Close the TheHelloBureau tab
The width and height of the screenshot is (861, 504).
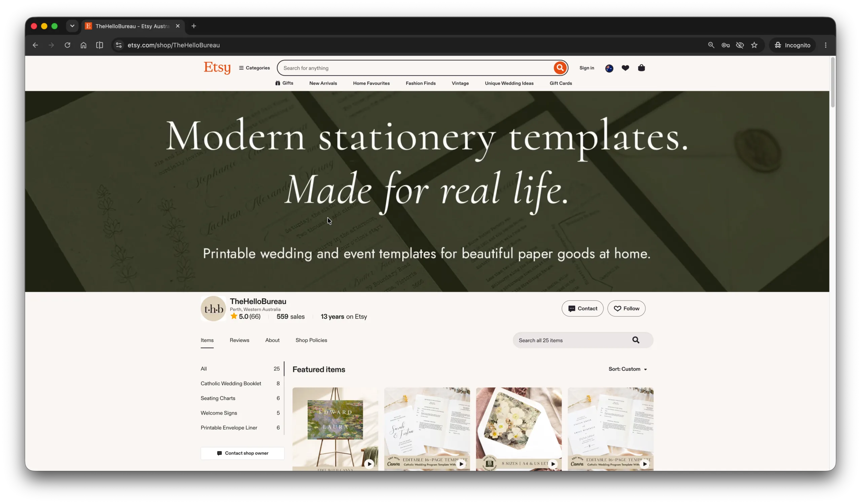(x=178, y=26)
